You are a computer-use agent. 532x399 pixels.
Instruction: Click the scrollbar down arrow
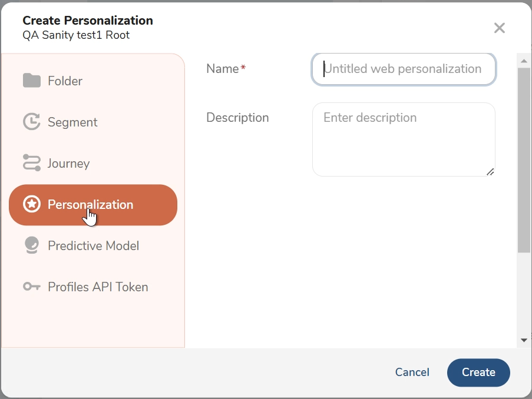(524, 340)
